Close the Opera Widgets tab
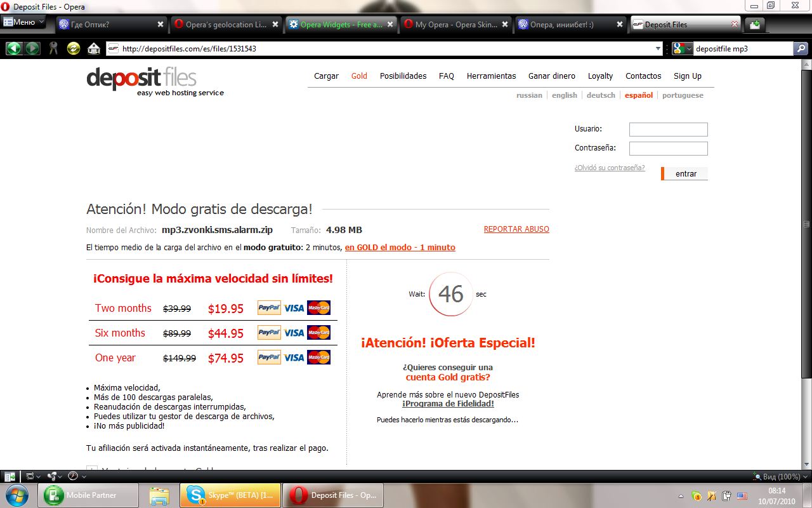The height and width of the screenshot is (508, 812). [x=390, y=25]
